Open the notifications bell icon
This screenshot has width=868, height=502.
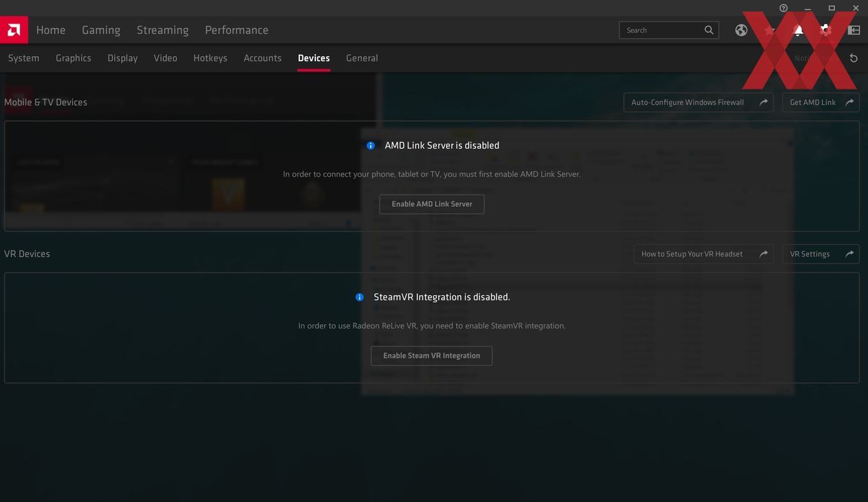click(x=798, y=30)
